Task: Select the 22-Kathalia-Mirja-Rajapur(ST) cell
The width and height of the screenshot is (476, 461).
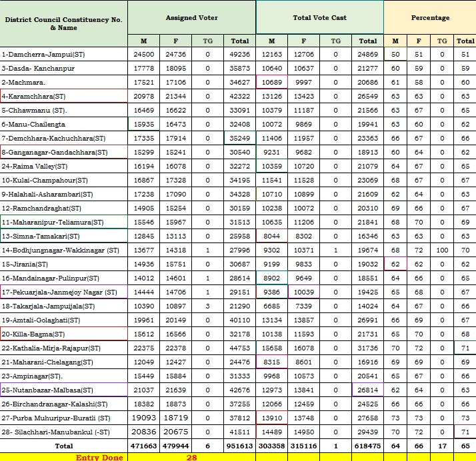Action: [64, 348]
